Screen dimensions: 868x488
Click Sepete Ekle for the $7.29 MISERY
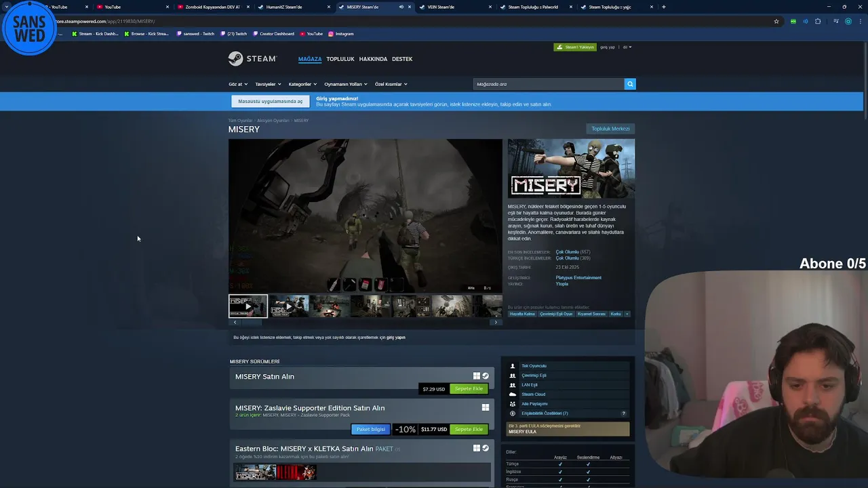click(469, 389)
